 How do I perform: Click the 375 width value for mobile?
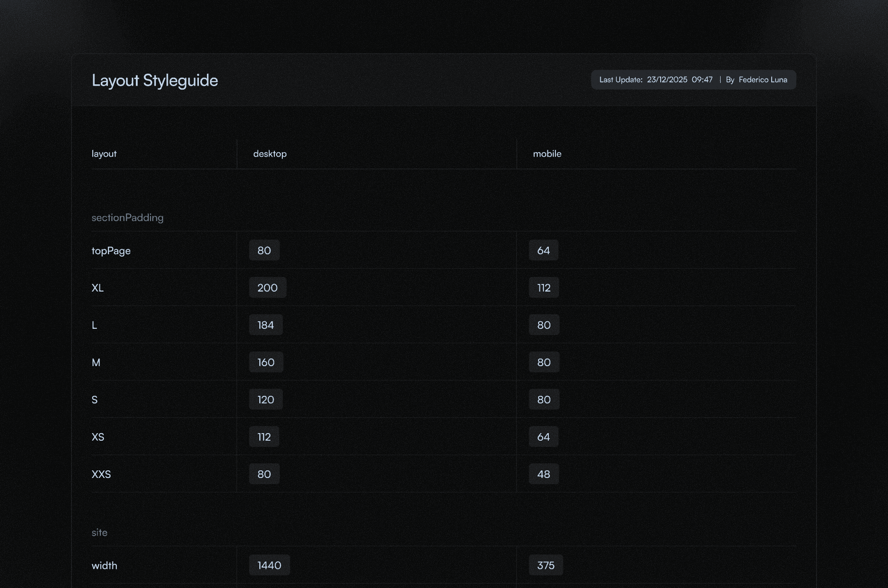(x=546, y=565)
